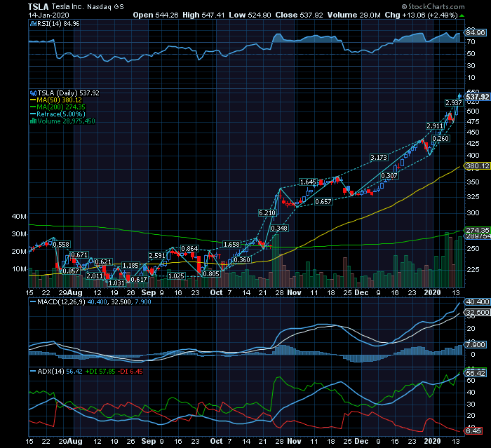Click the 2.911 retrace label
The image size is (491, 448).
435,126
